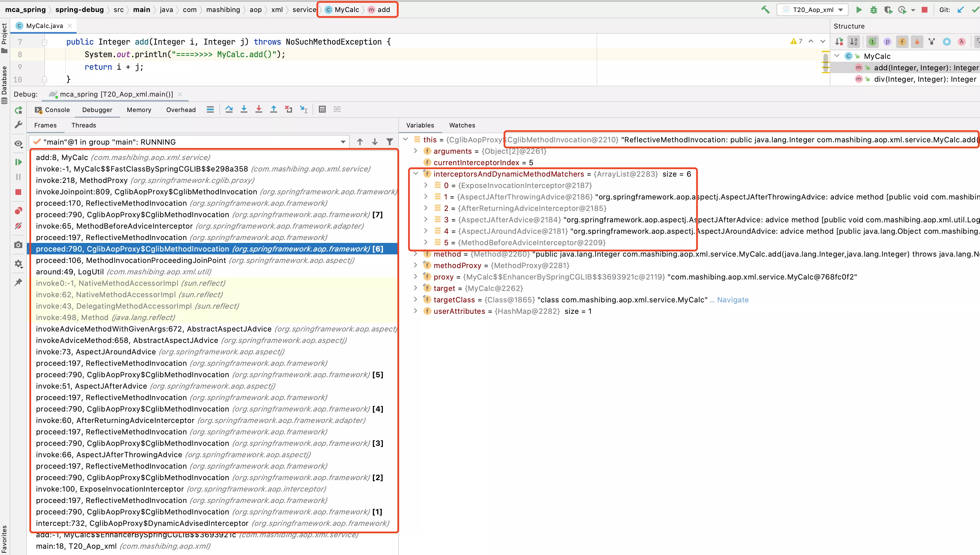Viewport: 980px width, 555px height.
Task: Open Evaluate Expression calculator icon
Action: click(322, 110)
